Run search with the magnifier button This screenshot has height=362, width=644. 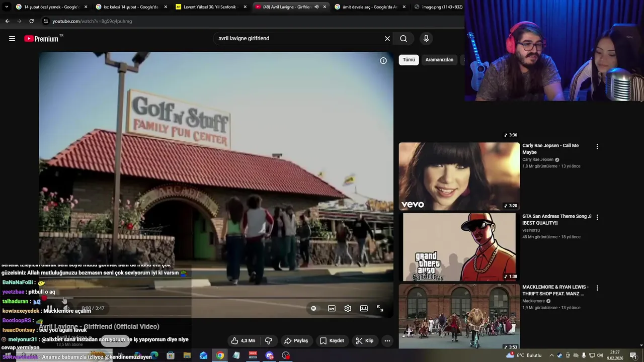pos(404,39)
